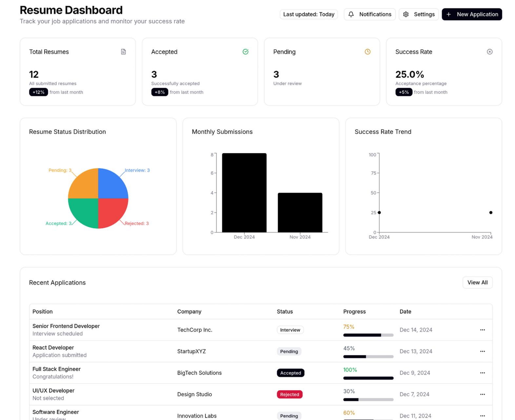The image size is (515, 420).
Task: Open three-dot menu for UI/UX Developer row
Action: (x=482, y=394)
